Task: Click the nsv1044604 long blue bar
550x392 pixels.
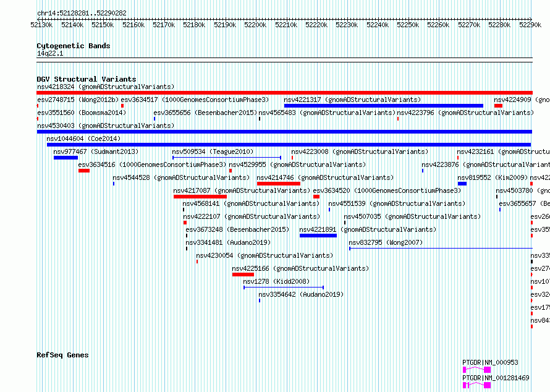Action: (289, 145)
